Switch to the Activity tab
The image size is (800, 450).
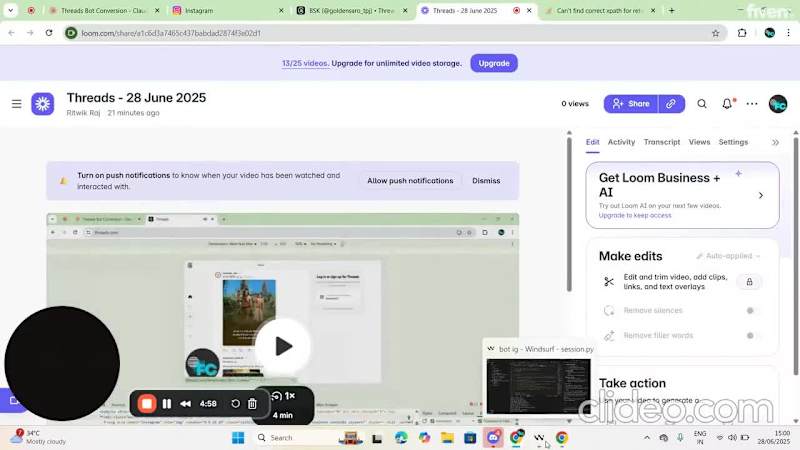pos(621,142)
